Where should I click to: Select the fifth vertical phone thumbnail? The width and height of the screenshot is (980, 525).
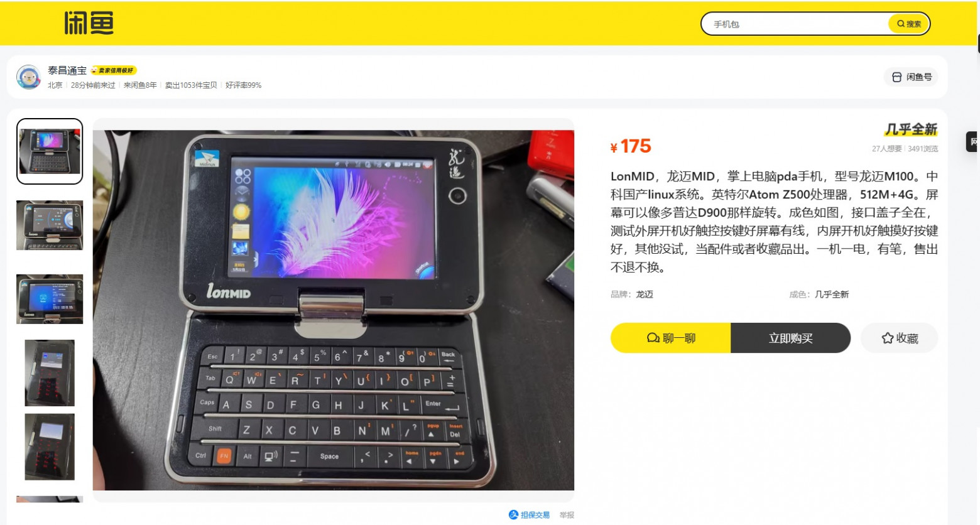point(50,447)
